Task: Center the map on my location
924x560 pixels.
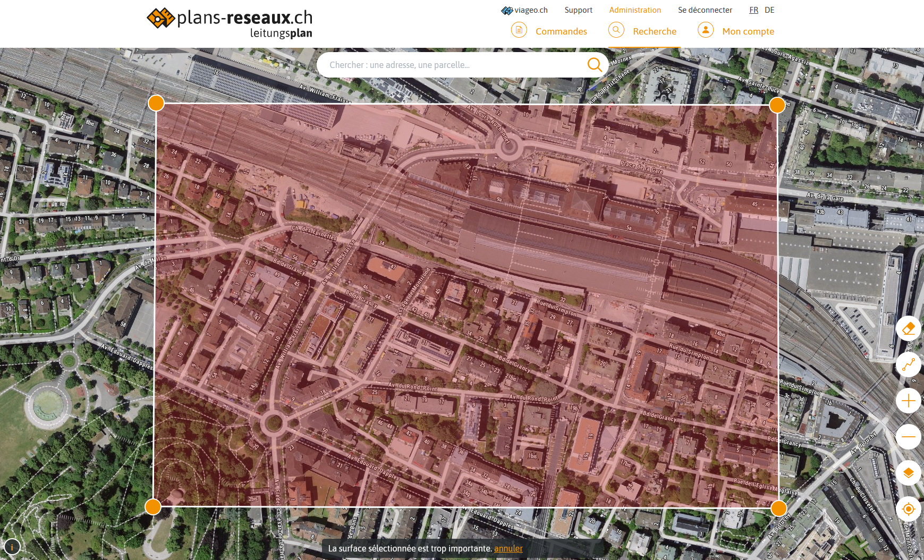Action: pos(908,509)
